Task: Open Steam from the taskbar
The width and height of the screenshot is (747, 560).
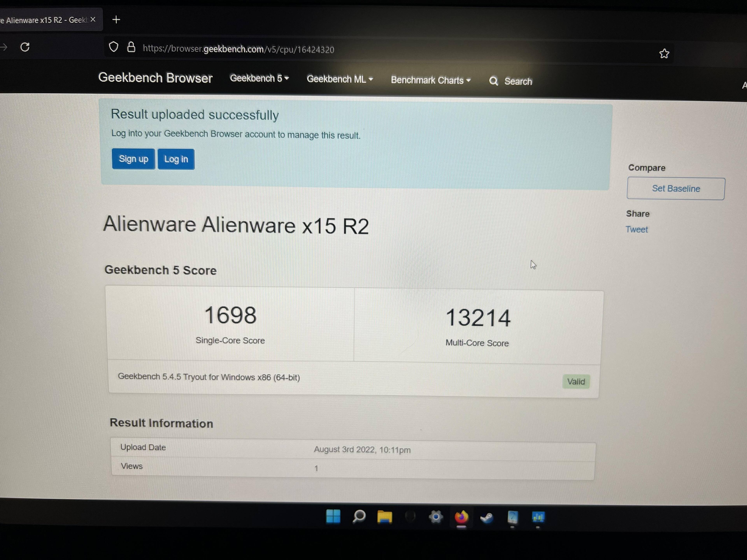Action: pos(487,517)
